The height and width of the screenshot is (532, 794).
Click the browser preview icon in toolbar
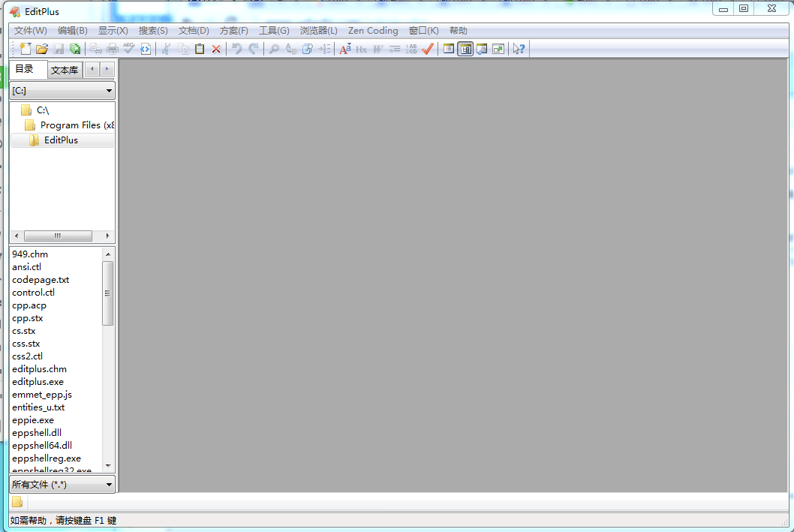pos(146,49)
